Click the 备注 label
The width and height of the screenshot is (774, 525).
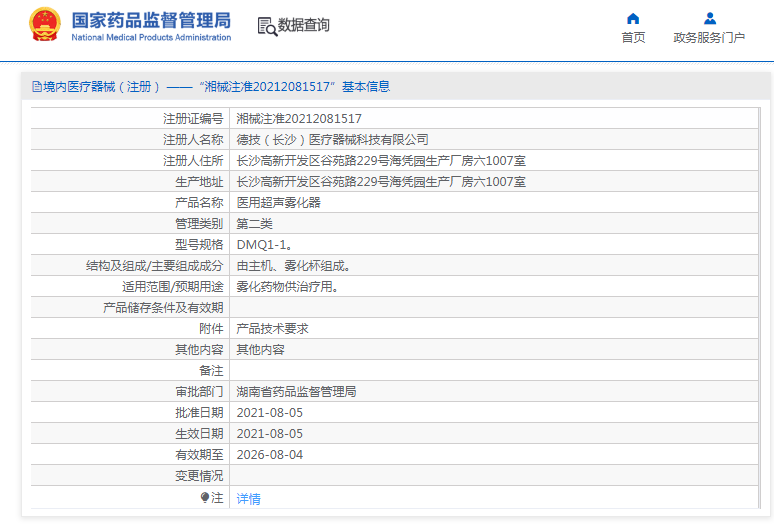[211, 371]
